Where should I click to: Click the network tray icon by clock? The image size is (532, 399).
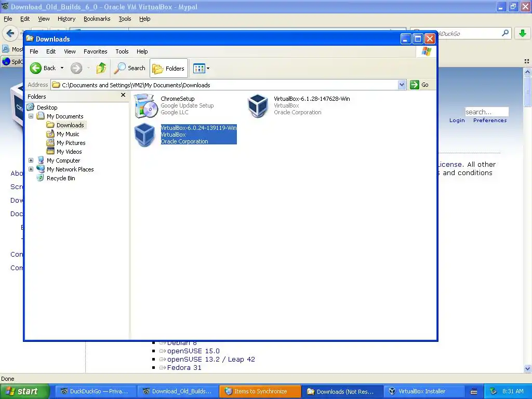(x=493, y=391)
